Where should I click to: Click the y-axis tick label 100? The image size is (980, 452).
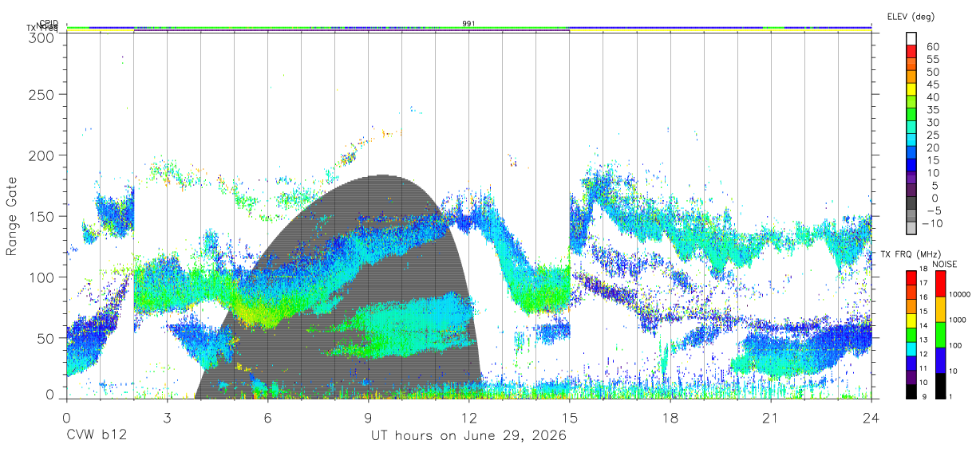(41, 277)
